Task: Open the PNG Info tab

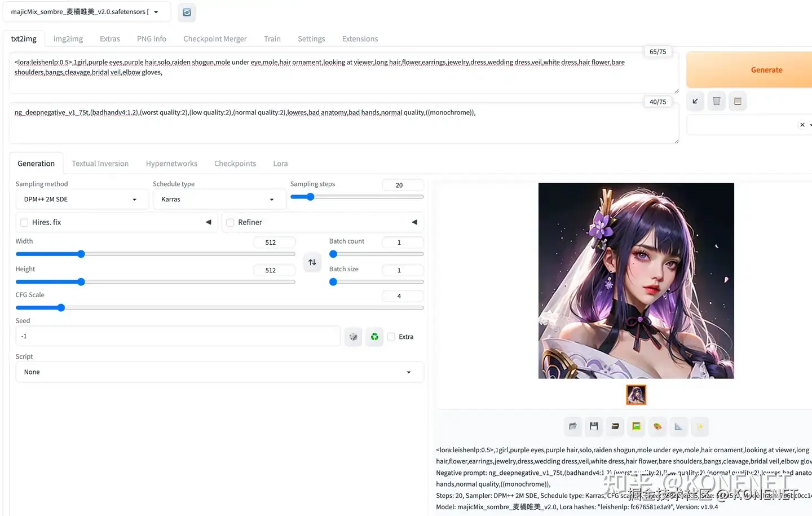Action: click(152, 39)
